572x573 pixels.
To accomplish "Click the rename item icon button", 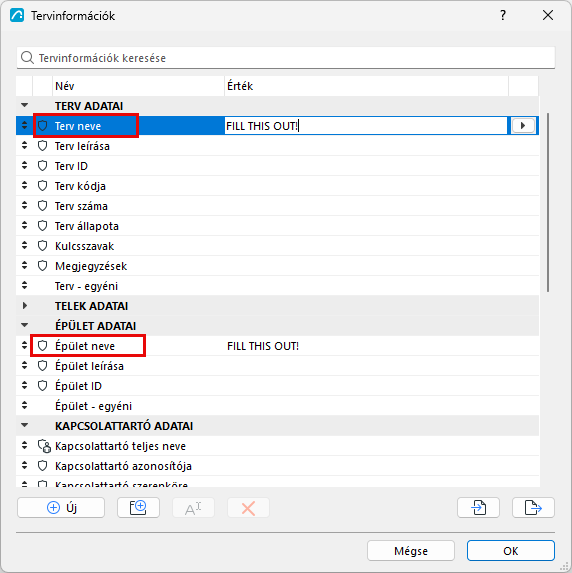I will coord(193,508).
